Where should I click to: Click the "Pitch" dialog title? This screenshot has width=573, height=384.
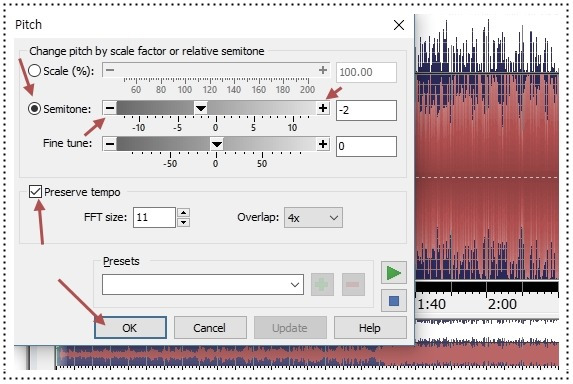coord(28,25)
